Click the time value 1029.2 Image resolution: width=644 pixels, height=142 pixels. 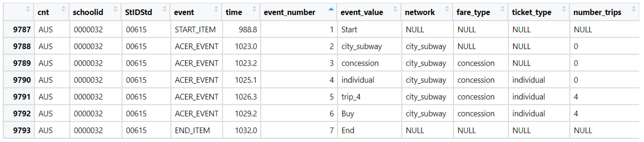pyautogui.click(x=246, y=113)
